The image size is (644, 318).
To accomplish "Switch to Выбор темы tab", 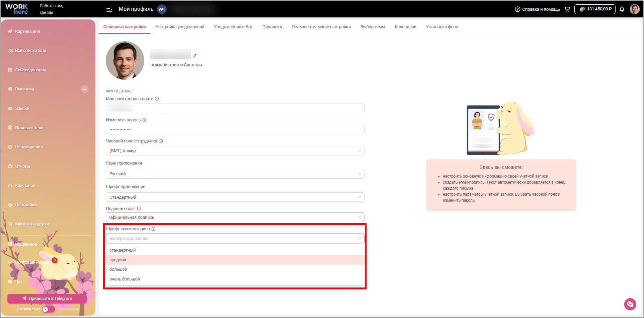I will (373, 27).
